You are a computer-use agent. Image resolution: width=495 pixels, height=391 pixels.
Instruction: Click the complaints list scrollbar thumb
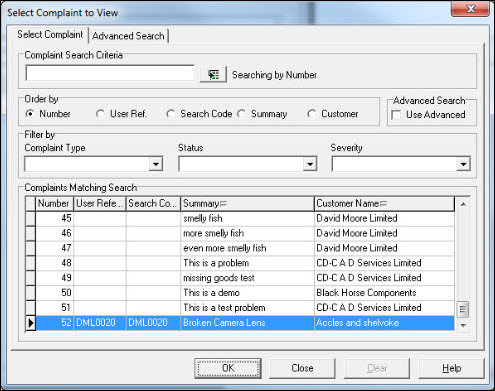coord(463,309)
